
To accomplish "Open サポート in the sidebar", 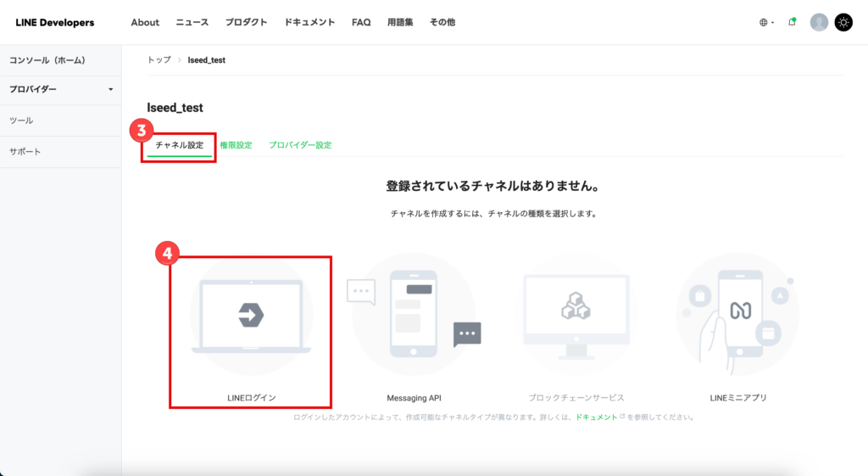I will pyautogui.click(x=25, y=152).
